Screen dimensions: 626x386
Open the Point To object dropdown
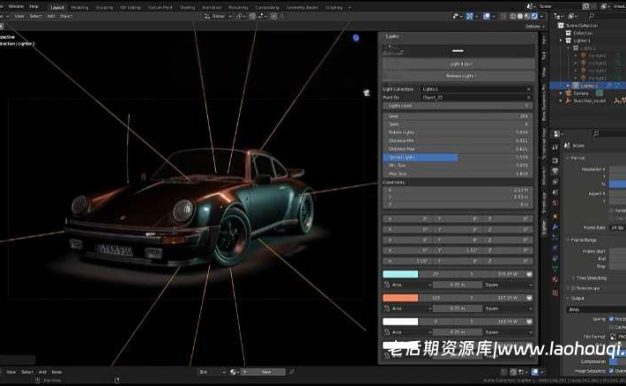tap(476, 97)
